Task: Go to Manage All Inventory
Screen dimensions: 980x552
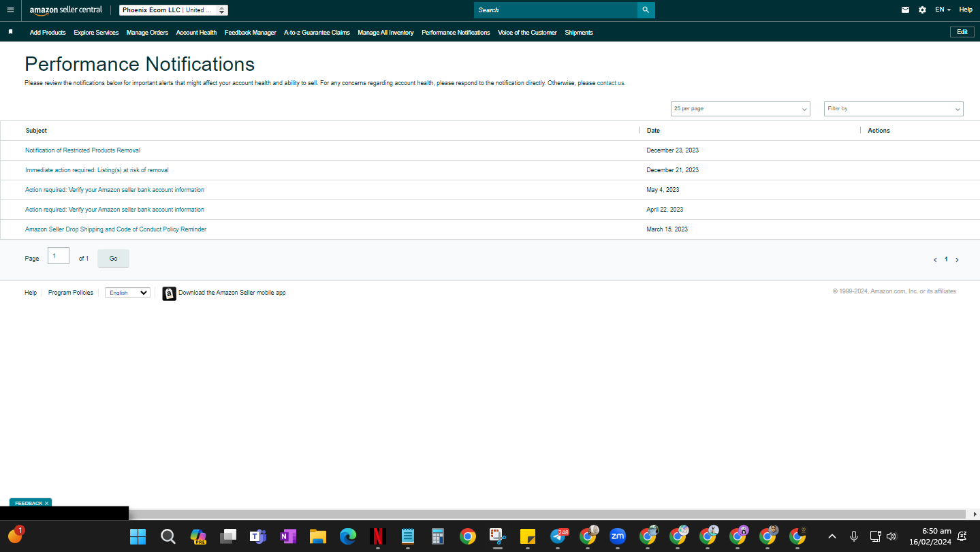Action: 385,33
